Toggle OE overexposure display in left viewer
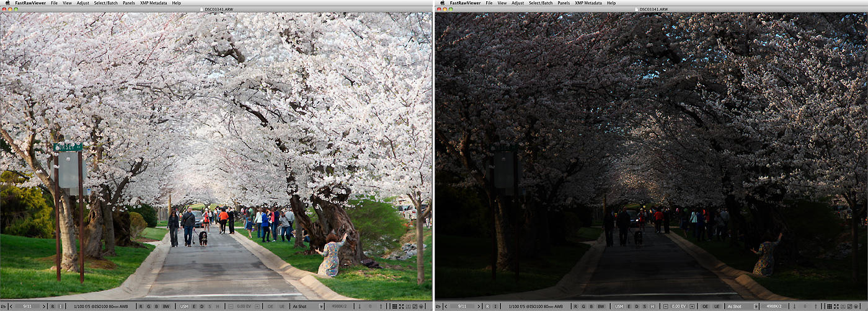The width and height of the screenshot is (868, 311). point(270,306)
